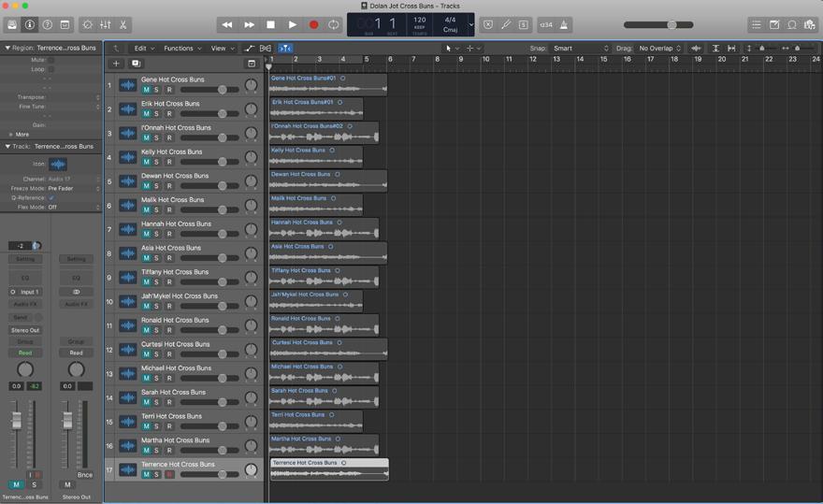Open the Editors scissors button

click(123, 24)
